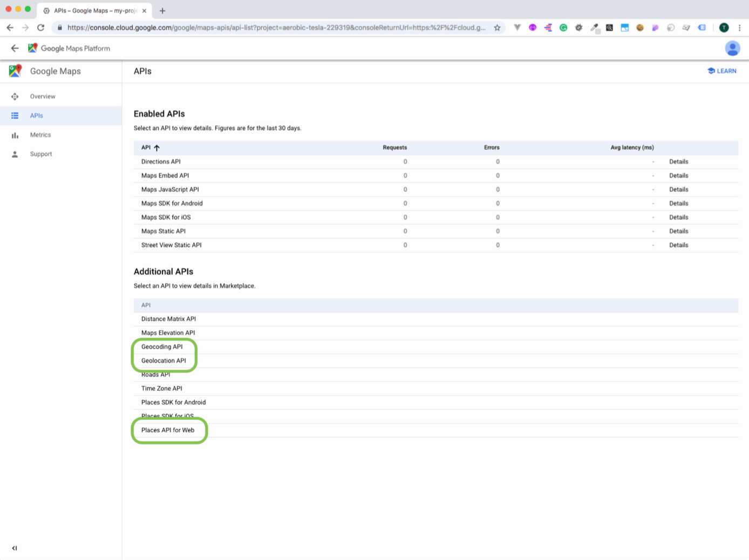Click the Requests column header

click(x=395, y=147)
